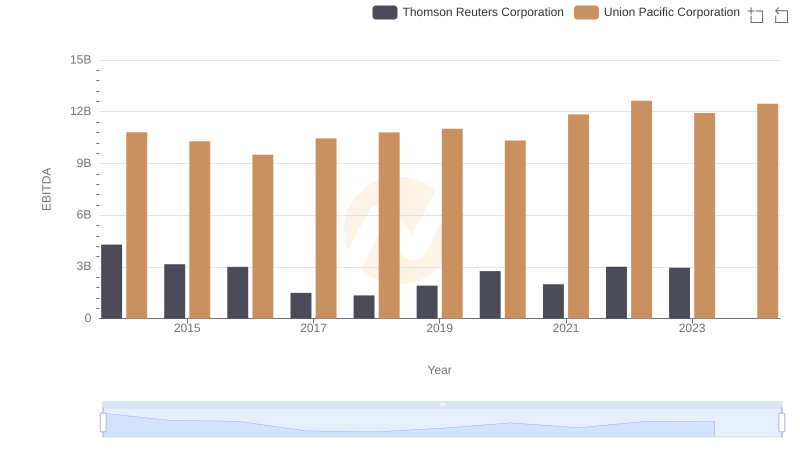Click the 2022 Union Pacific bar
800x461 pixels.
click(641, 210)
